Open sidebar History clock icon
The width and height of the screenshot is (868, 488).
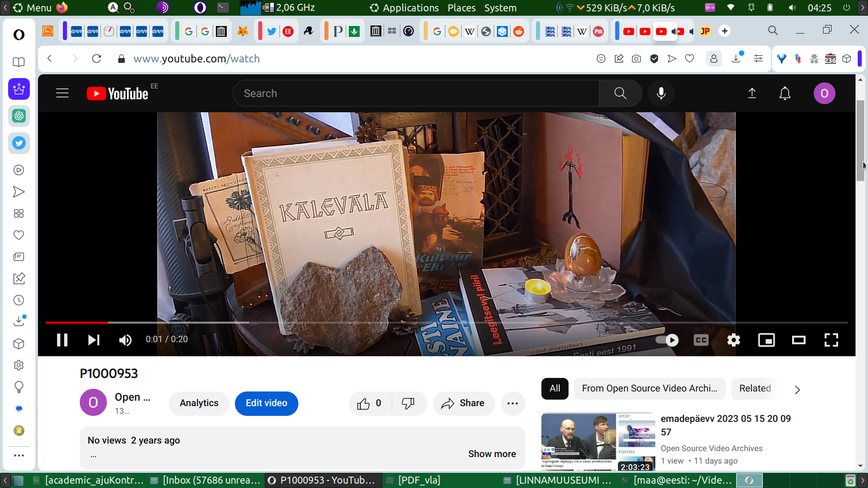coord(19,300)
